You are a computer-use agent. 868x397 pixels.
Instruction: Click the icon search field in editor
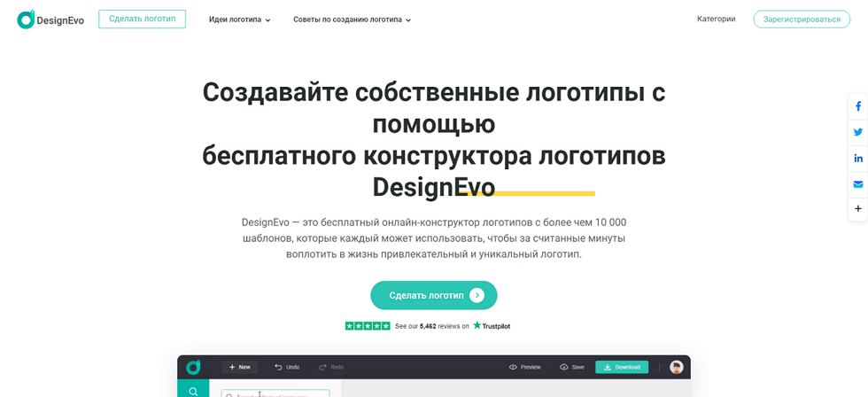(275, 393)
